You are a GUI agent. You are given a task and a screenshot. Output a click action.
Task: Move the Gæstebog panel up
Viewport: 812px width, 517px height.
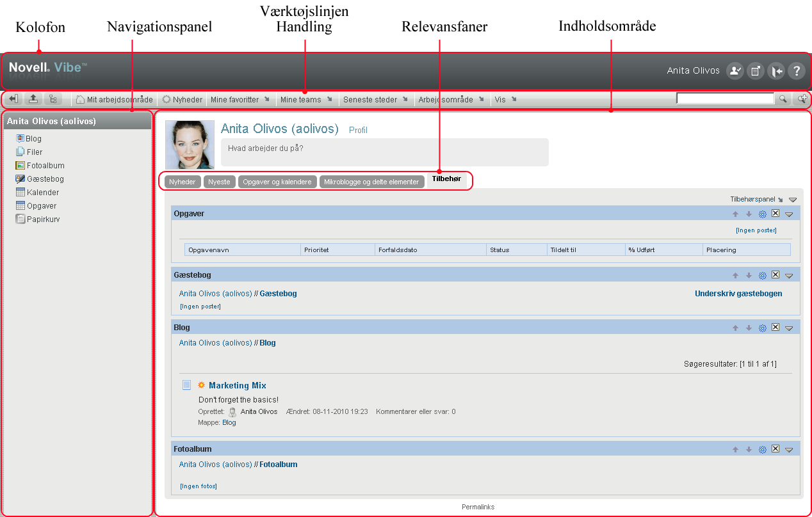(735, 276)
